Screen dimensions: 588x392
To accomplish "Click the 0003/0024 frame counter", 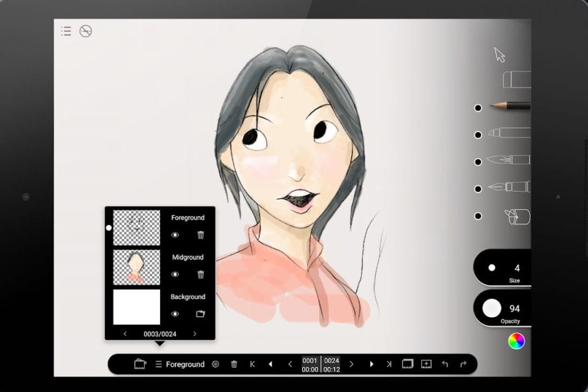I will [160, 334].
